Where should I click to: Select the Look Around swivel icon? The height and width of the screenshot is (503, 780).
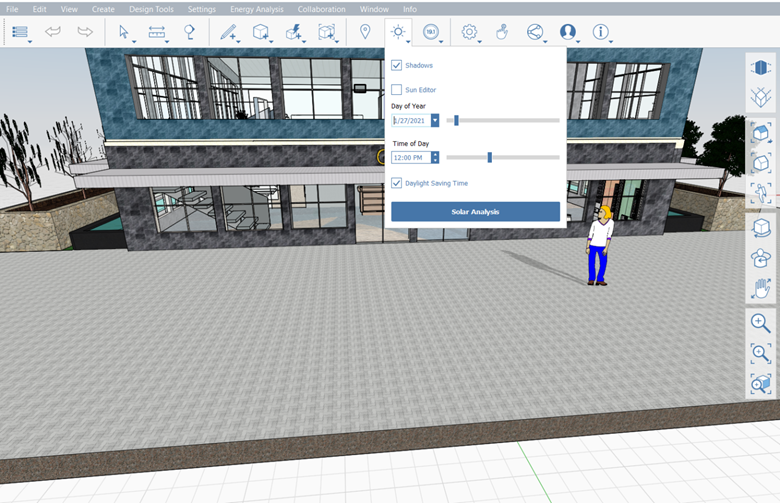tap(761, 259)
